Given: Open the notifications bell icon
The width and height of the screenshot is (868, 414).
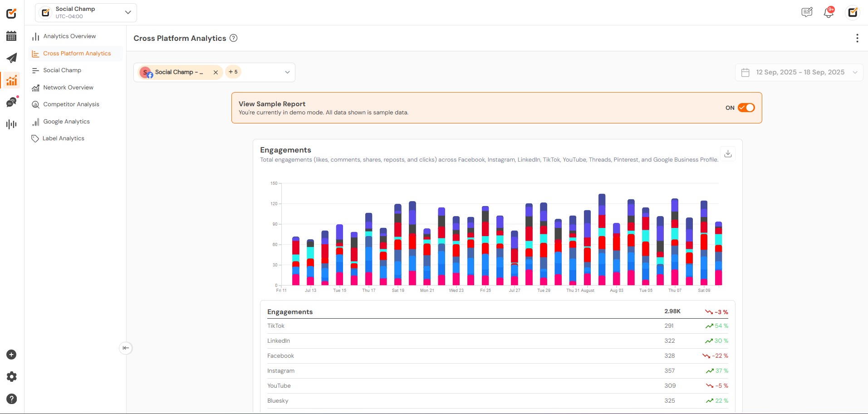Looking at the screenshot, I should point(829,12).
